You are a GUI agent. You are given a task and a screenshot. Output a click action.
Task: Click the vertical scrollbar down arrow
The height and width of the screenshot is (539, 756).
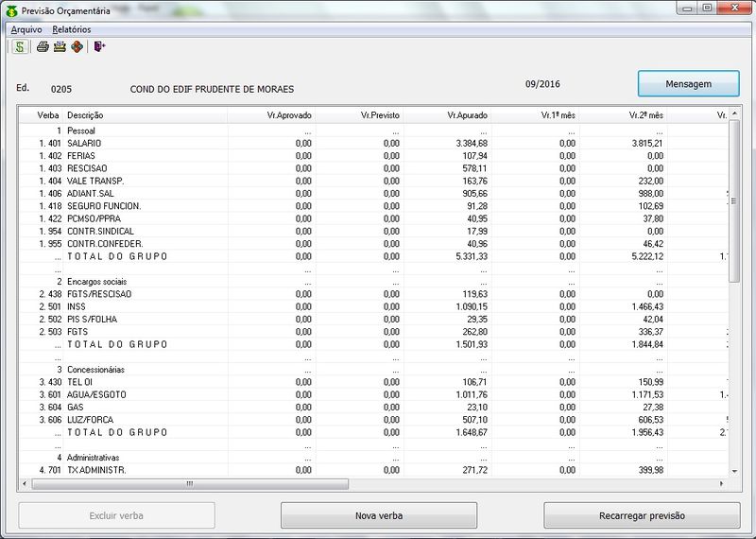click(734, 470)
